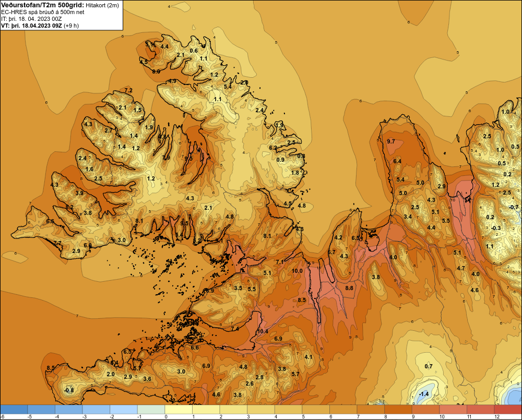Choose the legend swatch between 7 and 8
Image resolution: width=522 pixels, height=420 pixels.
coord(371,410)
